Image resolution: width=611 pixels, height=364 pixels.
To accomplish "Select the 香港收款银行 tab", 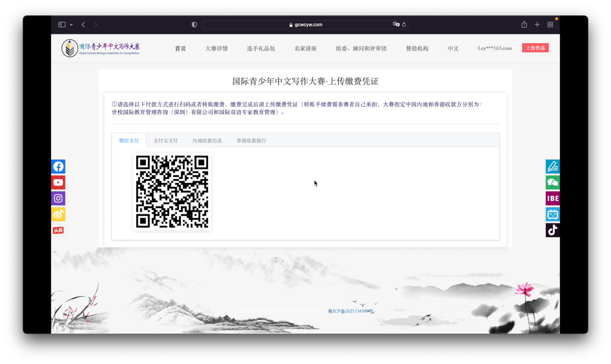I will [x=252, y=140].
